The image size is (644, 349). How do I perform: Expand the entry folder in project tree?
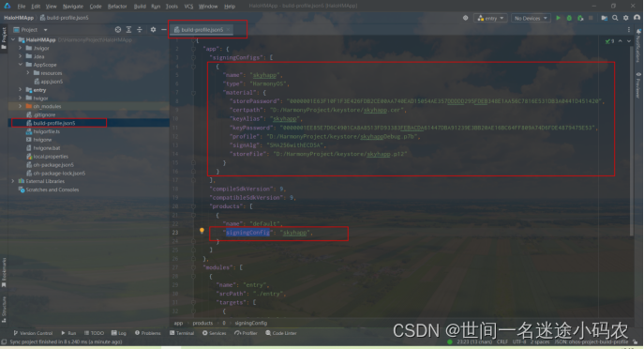(x=20, y=90)
